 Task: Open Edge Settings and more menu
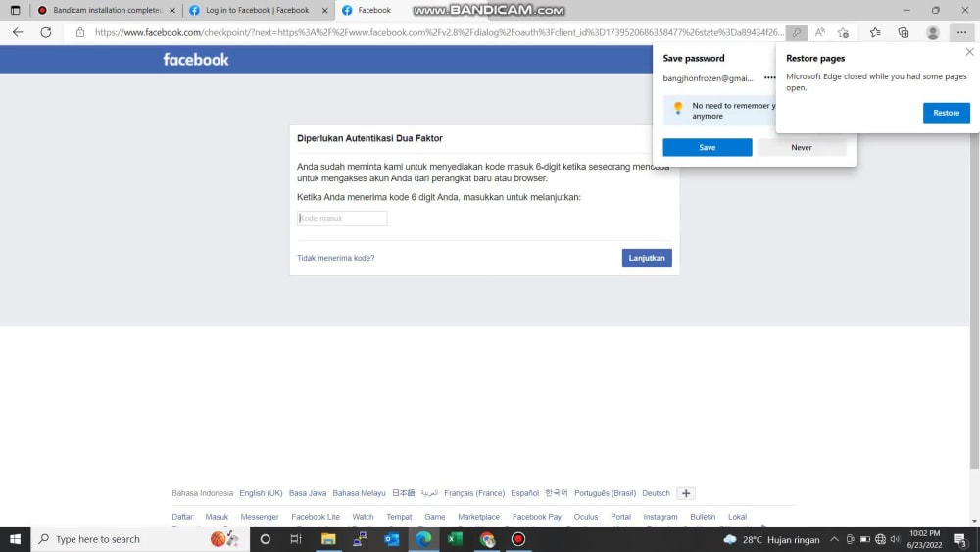pyautogui.click(x=961, y=32)
